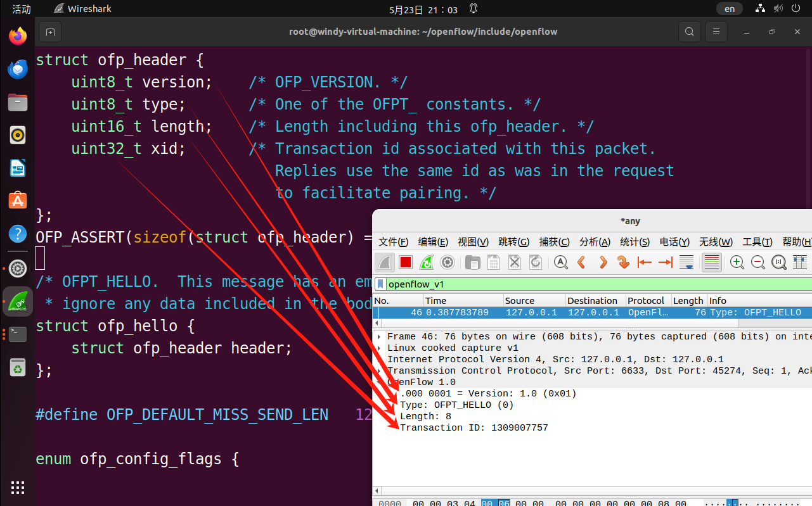
Task: Click the openflow_v1 display filter field
Action: tap(598, 284)
